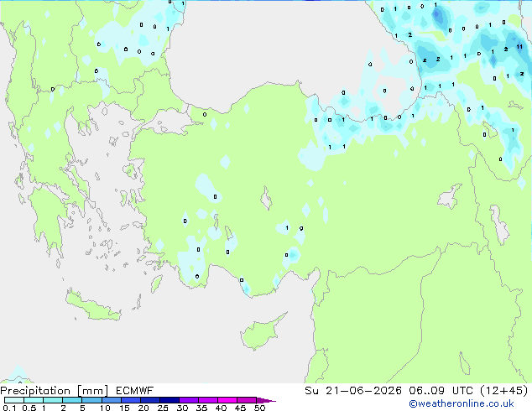Click Lake Tuz in central Turkey
The width and height of the screenshot is (532, 411).
pos(266,199)
